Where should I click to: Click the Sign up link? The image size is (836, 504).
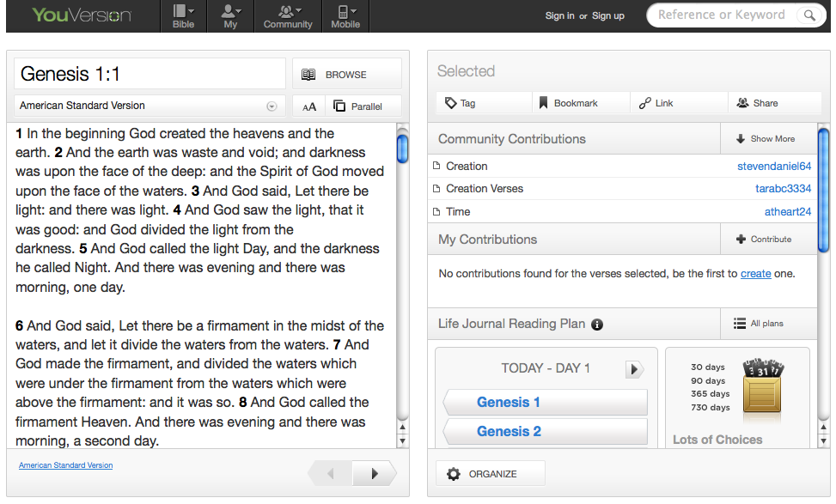[608, 16]
